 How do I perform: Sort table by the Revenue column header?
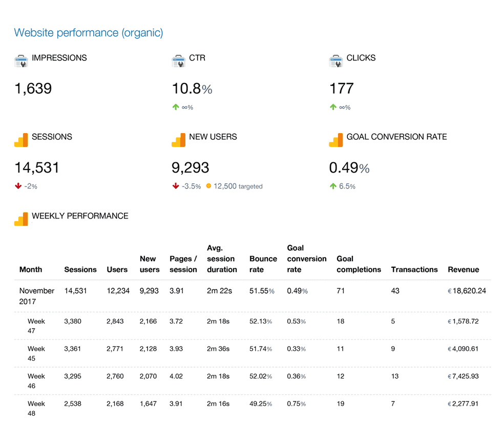pyautogui.click(x=463, y=269)
